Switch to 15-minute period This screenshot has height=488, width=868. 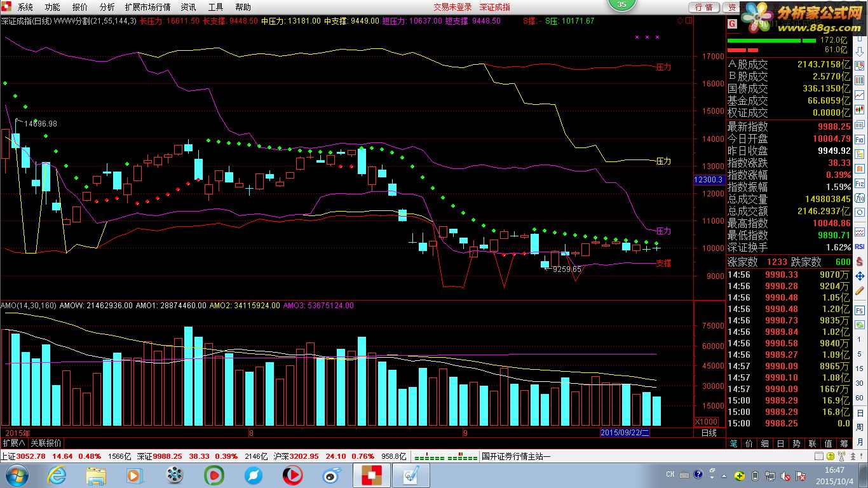point(860,369)
